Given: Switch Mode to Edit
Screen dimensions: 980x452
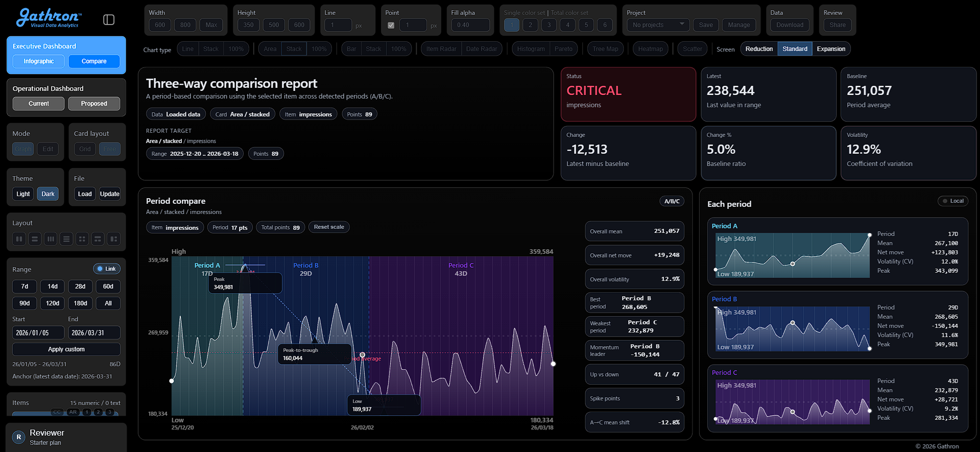Looking at the screenshot, I should (48, 149).
